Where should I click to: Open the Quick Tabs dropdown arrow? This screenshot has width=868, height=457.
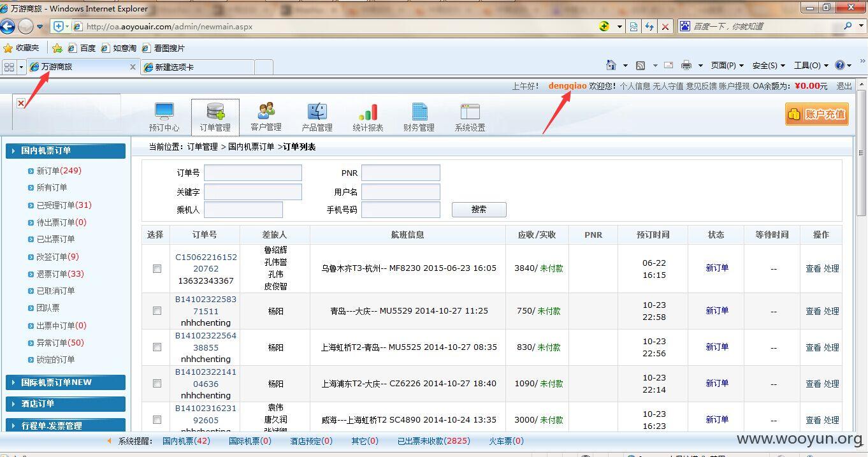coord(22,66)
